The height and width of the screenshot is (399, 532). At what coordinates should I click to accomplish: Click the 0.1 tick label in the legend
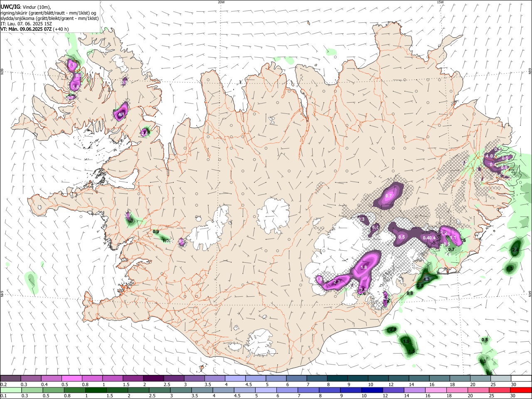pos(3,396)
